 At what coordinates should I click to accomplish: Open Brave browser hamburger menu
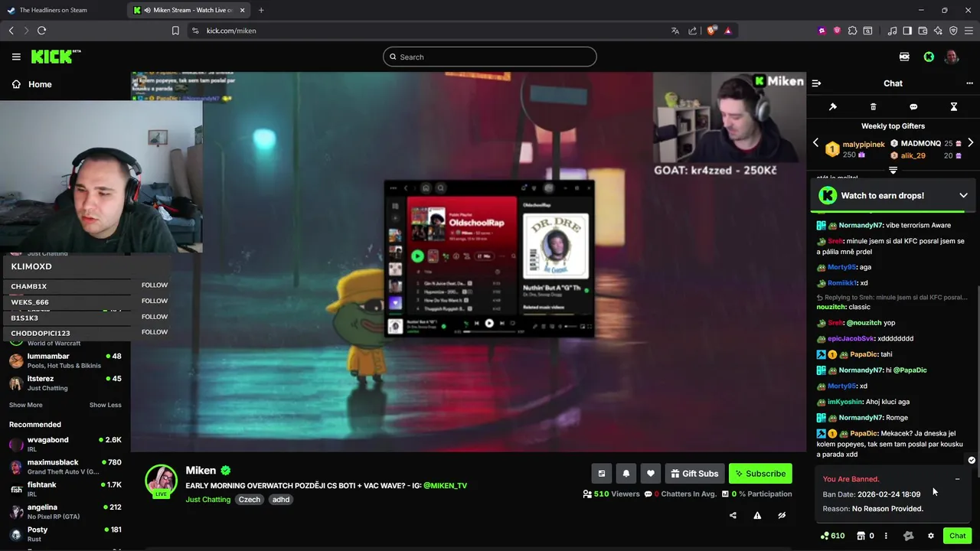tap(969, 31)
